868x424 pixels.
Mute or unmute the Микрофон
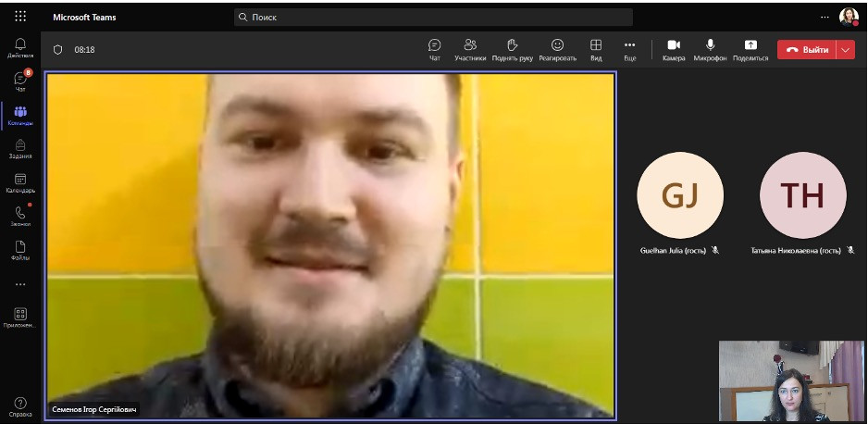coord(711,49)
